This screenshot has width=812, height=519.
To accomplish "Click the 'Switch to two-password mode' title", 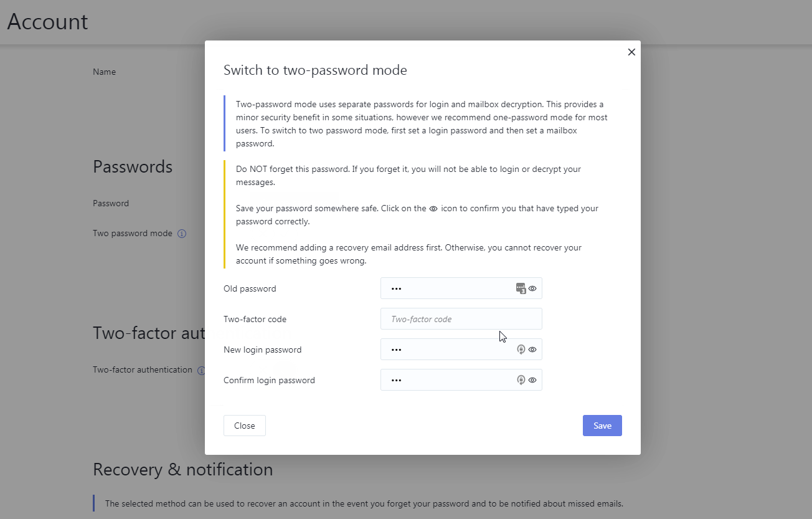I will [x=315, y=70].
